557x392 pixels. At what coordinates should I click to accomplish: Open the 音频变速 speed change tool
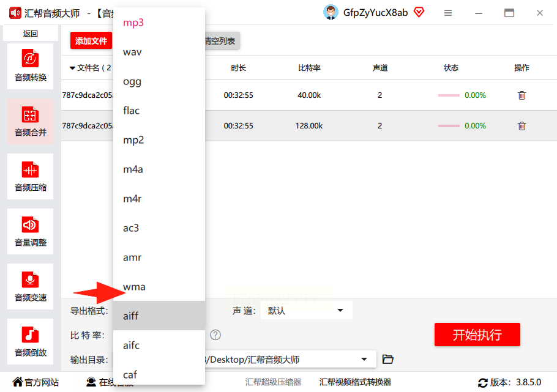(x=30, y=287)
